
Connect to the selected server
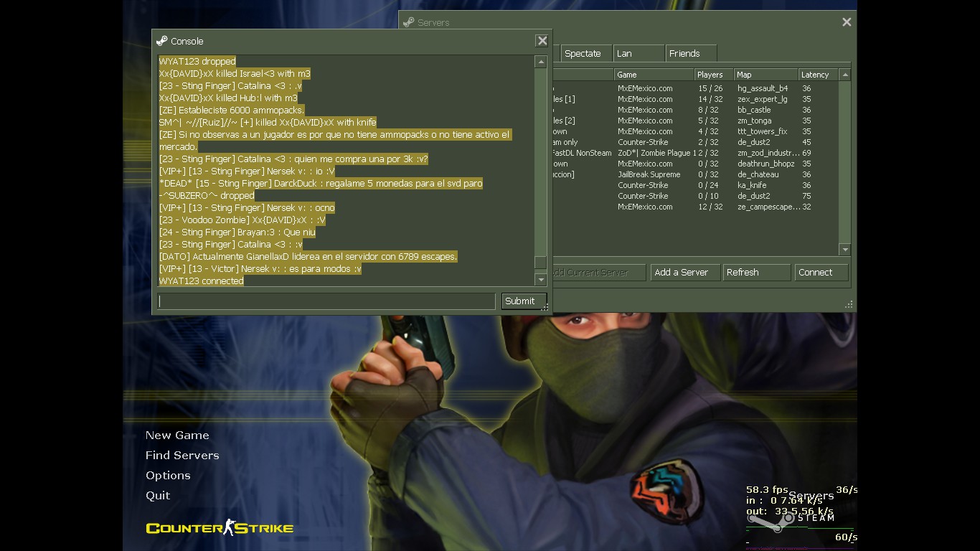pyautogui.click(x=821, y=273)
